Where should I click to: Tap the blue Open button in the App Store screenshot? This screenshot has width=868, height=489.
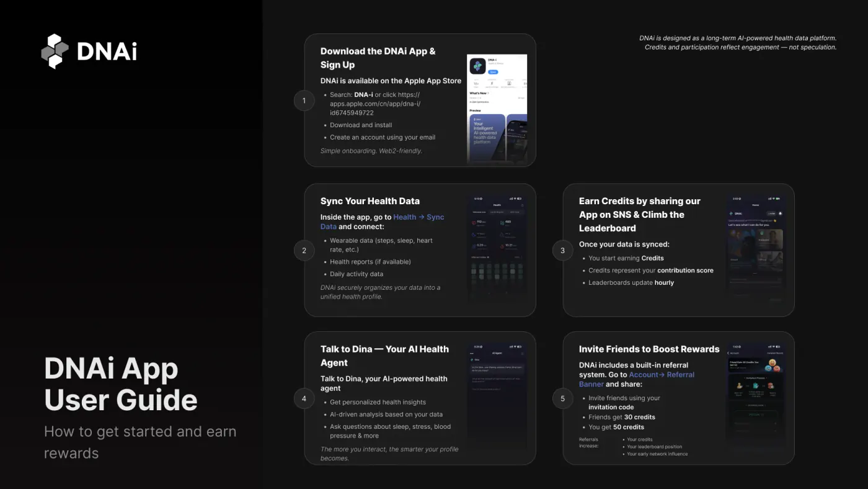click(493, 72)
